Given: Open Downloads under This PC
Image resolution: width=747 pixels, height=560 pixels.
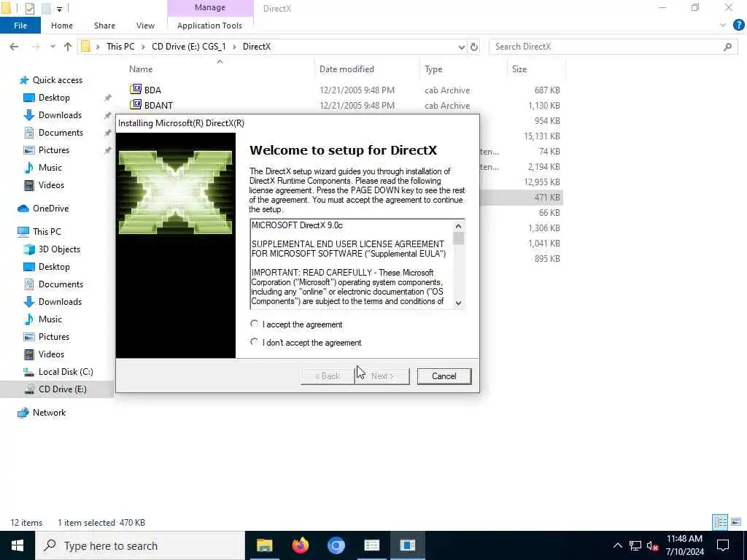Looking at the screenshot, I should (x=60, y=302).
